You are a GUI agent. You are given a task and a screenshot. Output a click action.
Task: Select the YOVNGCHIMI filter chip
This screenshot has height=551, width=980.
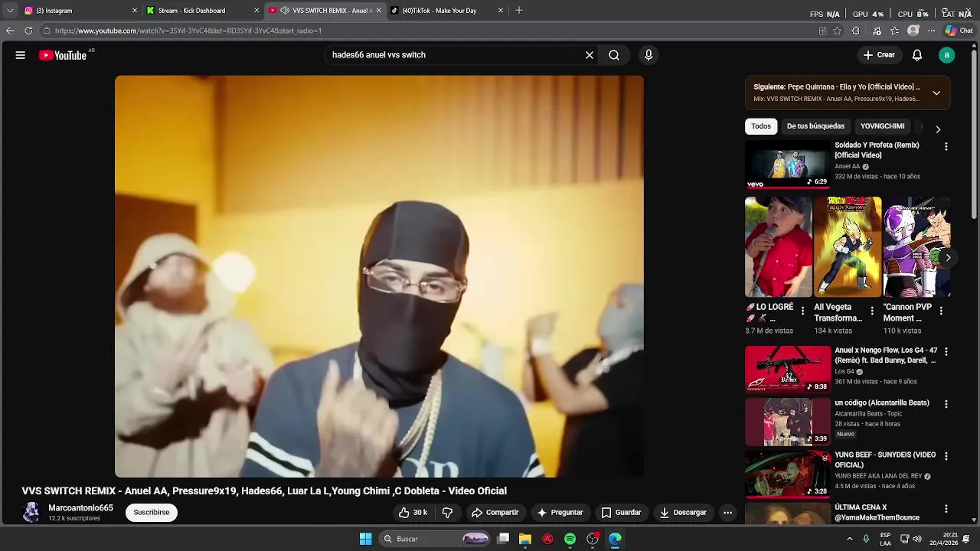[882, 126]
